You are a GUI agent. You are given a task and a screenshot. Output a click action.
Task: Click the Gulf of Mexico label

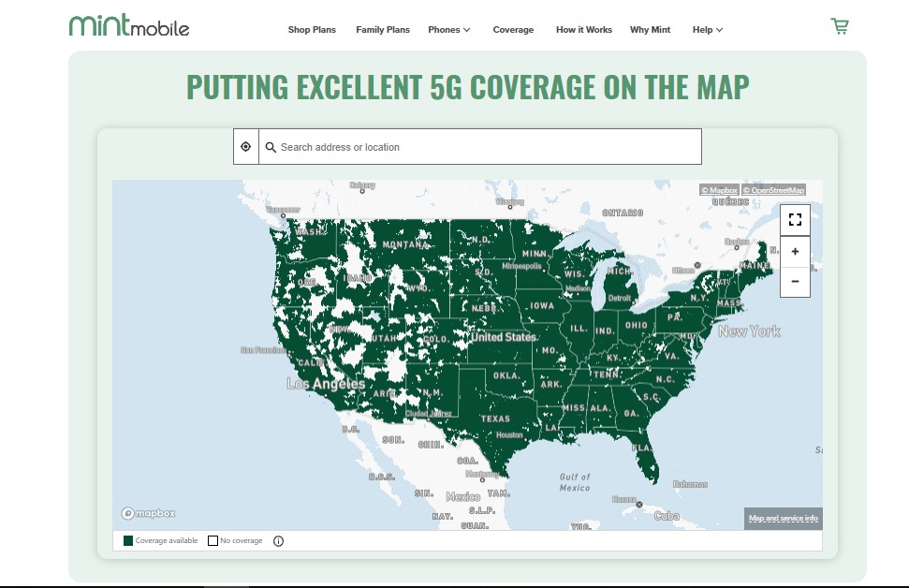point(575,482)
